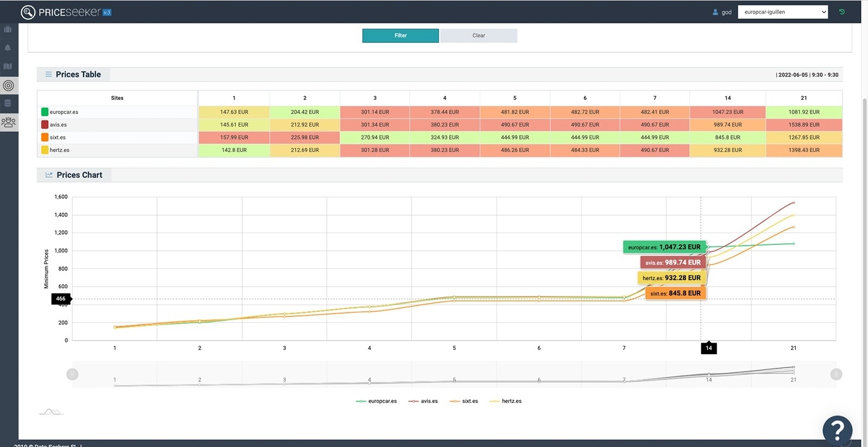
Task: Grab the left chart range slider handle
Action: (x=72, y=374)
